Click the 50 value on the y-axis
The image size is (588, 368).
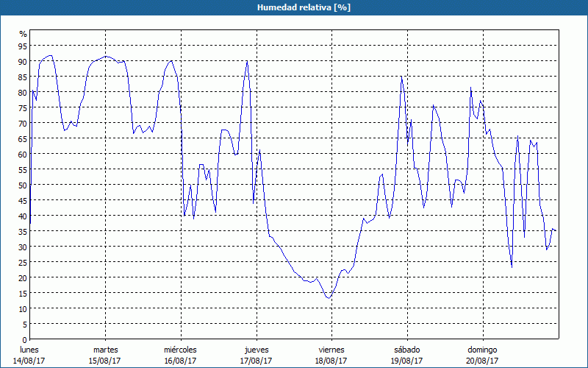[23, 185]
